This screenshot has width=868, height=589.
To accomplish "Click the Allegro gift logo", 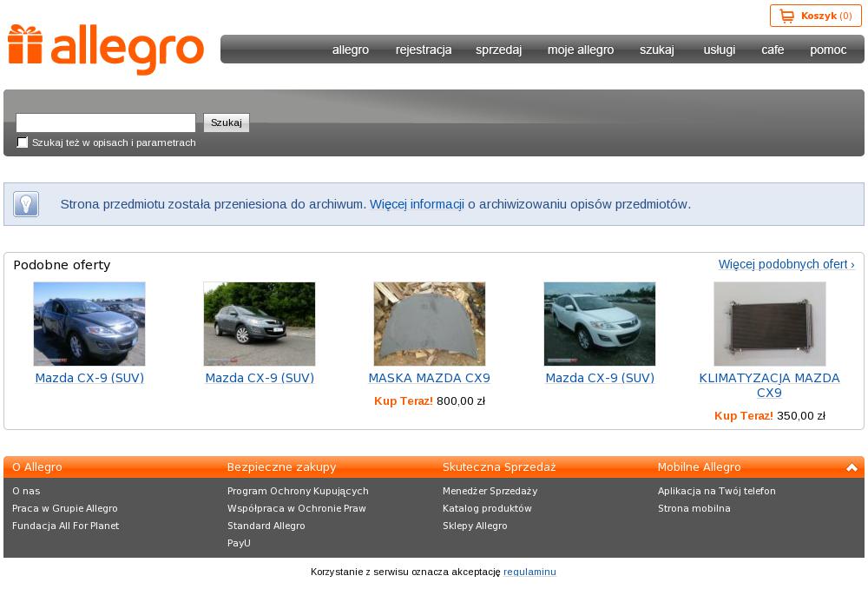I will point(106,50).
